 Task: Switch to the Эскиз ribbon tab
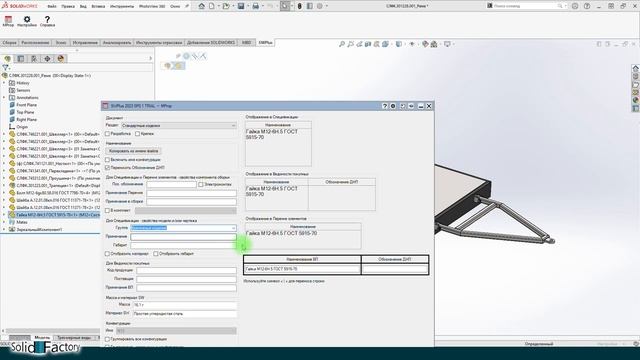coord(61,43)
